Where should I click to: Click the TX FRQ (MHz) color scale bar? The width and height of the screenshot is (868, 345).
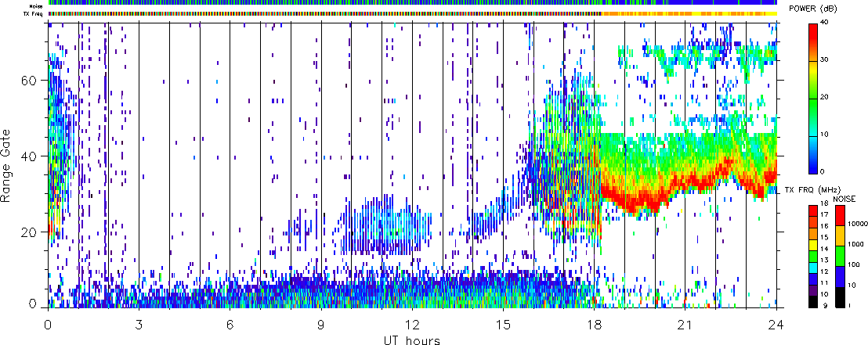813,256
